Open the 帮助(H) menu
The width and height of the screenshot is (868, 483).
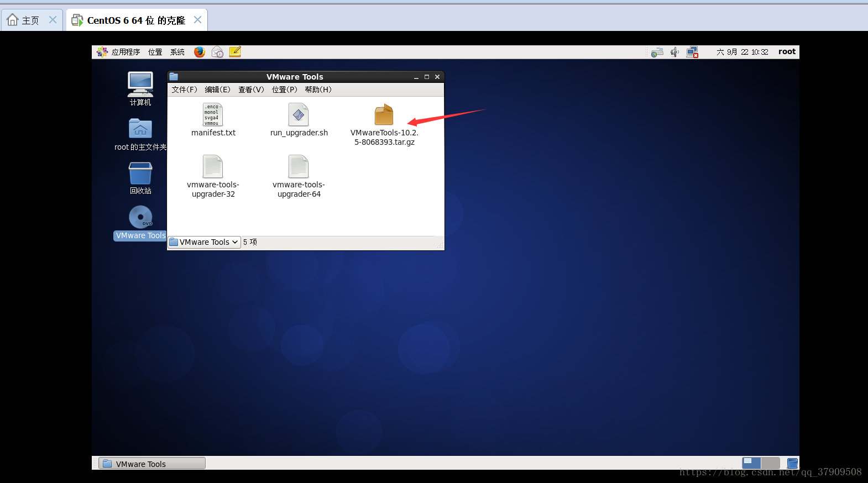coord(318,90)
